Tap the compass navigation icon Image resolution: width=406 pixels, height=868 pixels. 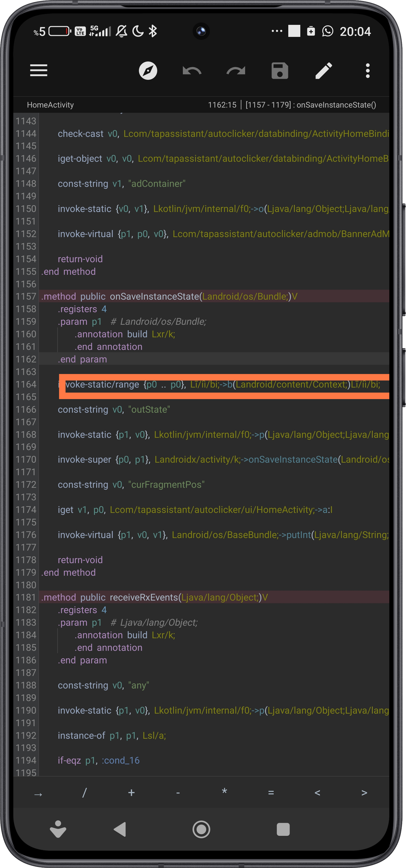[148, 70]
